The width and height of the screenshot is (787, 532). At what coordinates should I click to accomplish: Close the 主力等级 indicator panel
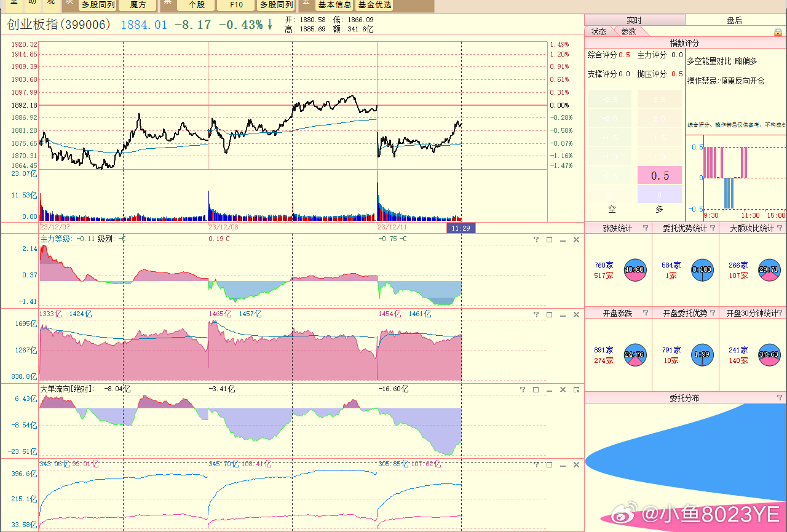click(x=576, y=240)
